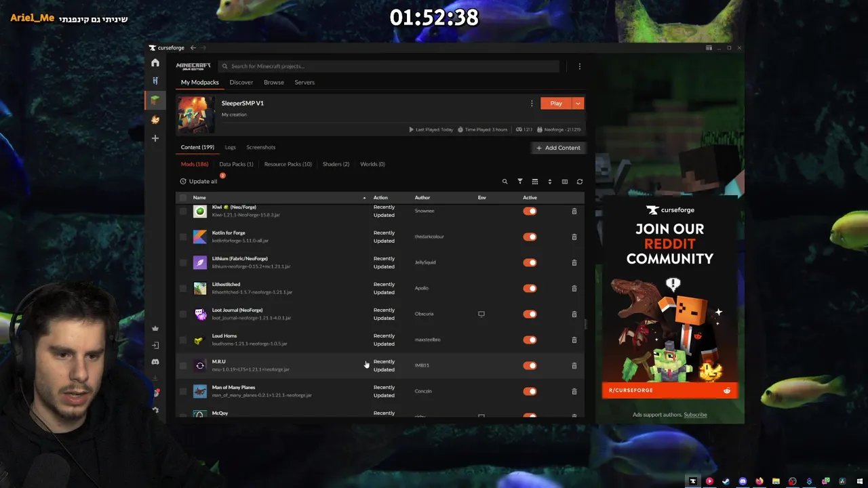The height and width of the screenshot is (488, 868).
Task: Click the Author column header
Action: coord(422,198)
